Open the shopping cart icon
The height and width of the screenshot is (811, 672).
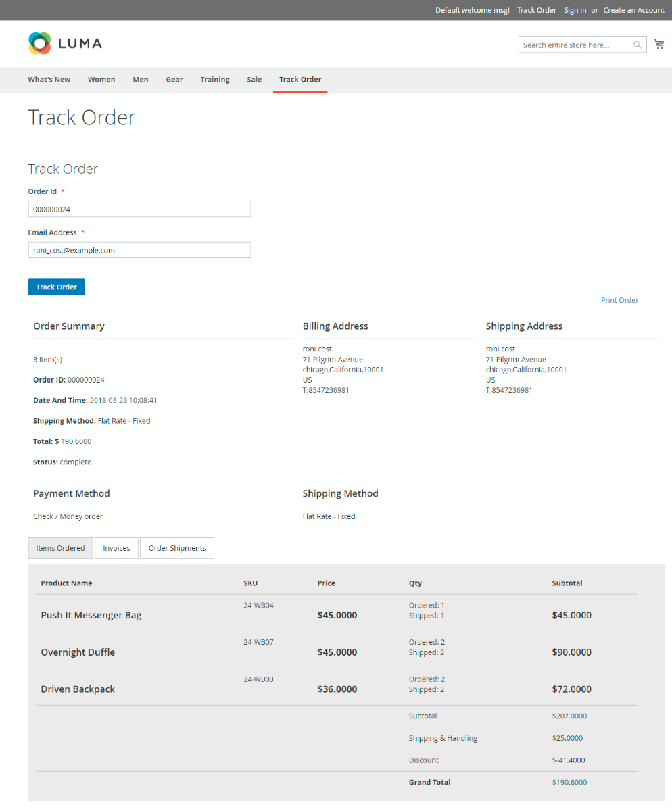pyautogui.click(x=658, y=45)
